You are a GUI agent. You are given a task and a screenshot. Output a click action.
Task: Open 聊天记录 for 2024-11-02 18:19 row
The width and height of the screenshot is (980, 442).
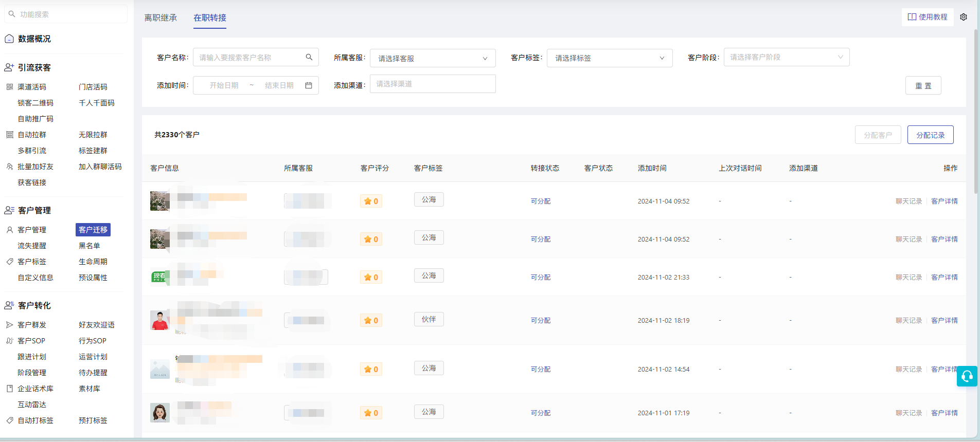pos(909,320)
